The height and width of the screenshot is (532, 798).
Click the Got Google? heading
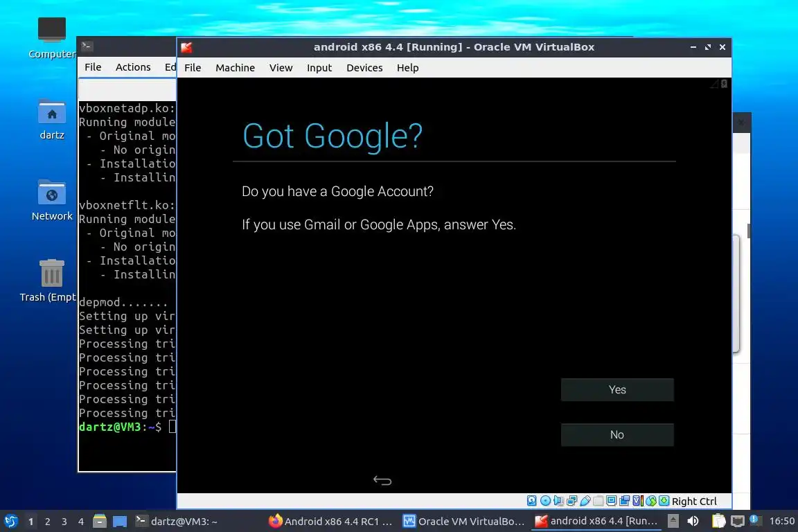[x=332, y=136]
